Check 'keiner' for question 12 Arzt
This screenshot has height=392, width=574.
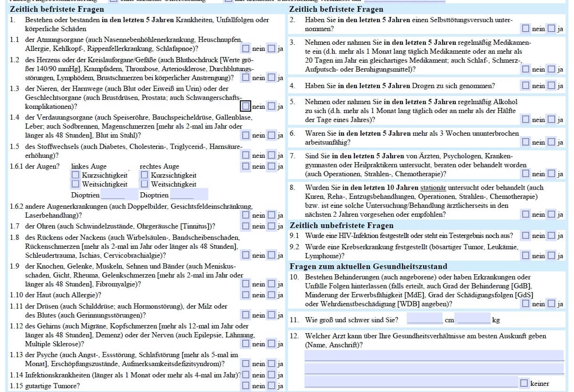[x=524, y=383]
